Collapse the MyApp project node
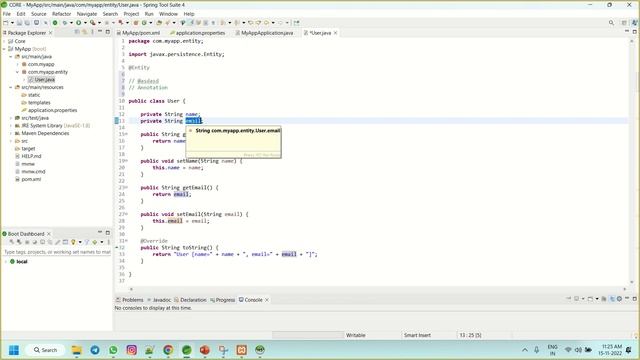The height and width of the screenshot is (360, 640). 4,49
